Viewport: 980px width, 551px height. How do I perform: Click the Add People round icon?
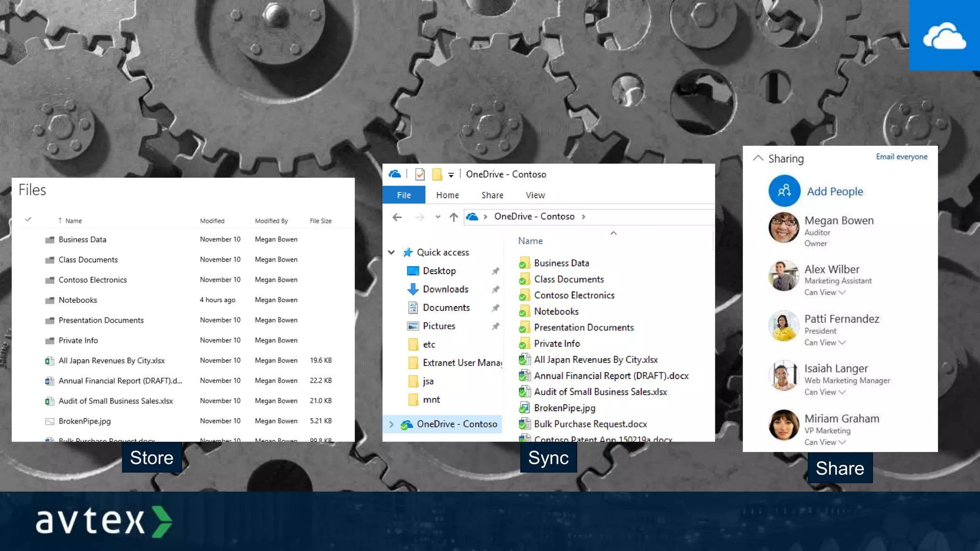(x=784, y=191)
